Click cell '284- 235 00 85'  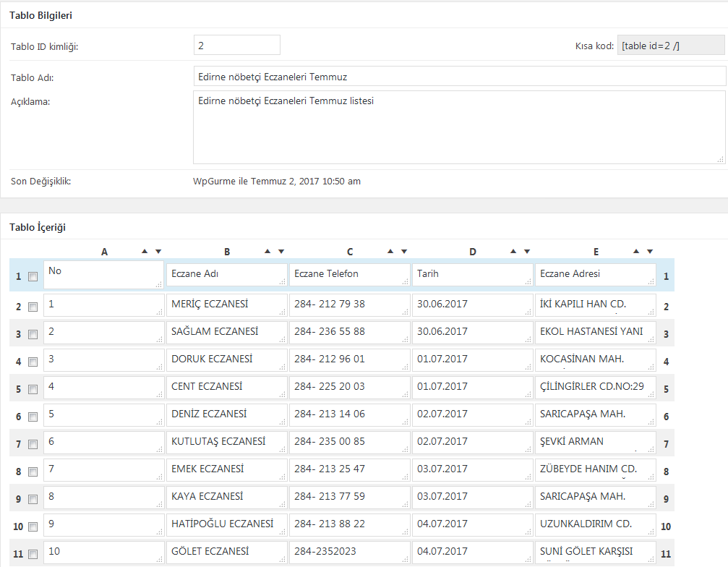pyautogui.click(x=350, y=442)
